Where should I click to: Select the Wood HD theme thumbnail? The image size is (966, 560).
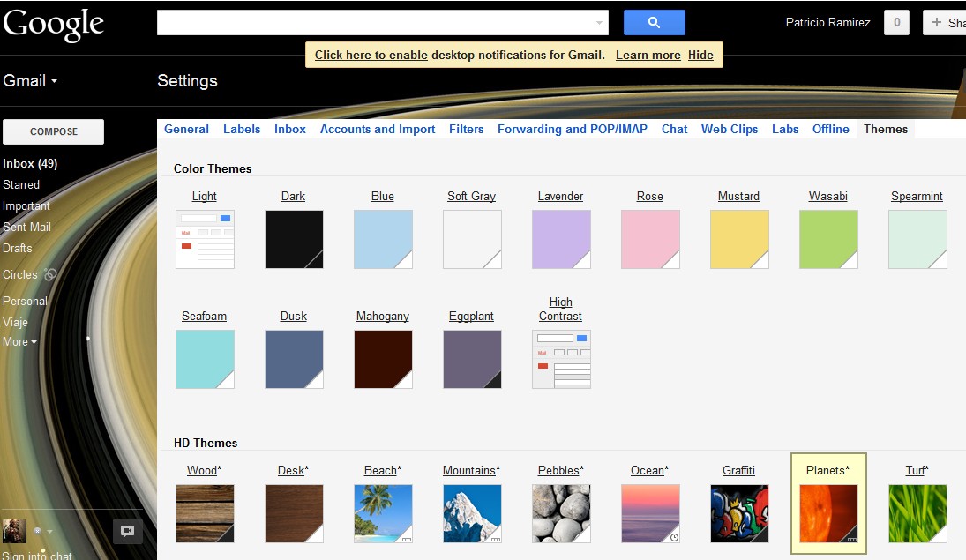coord(206,514)
